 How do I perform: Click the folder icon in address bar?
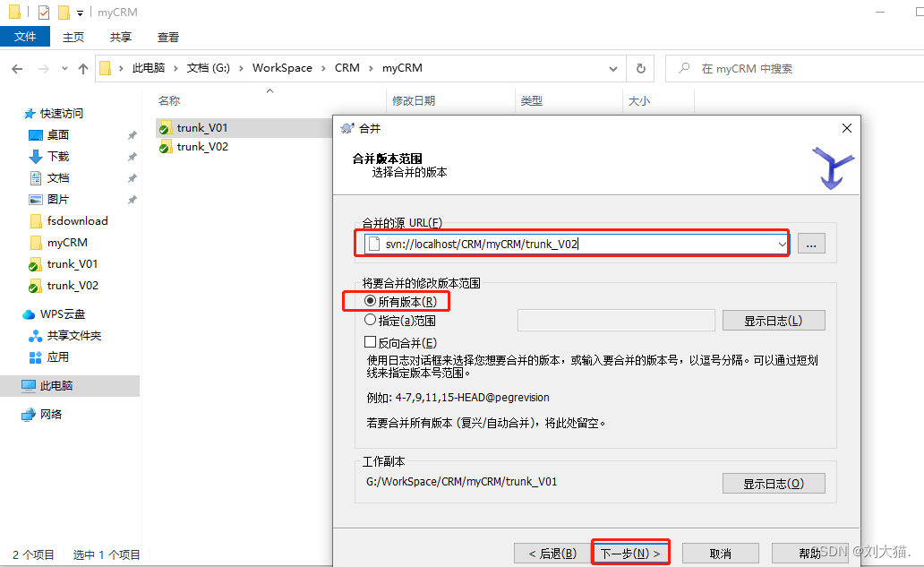[x=106, y=68]
